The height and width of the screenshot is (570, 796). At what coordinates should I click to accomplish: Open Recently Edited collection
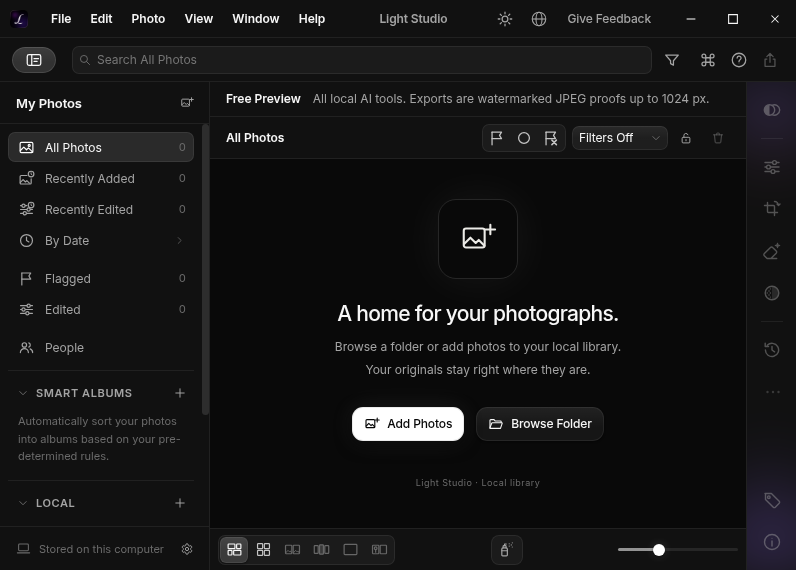coord(101,210)
